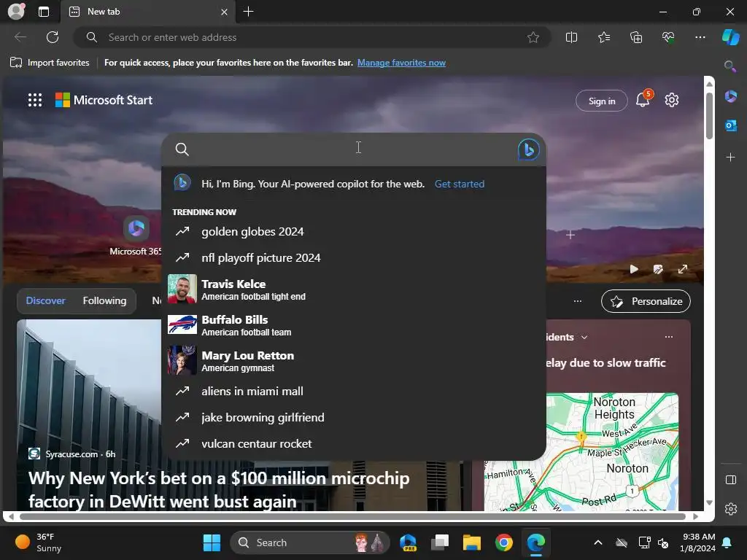
Task: Add this page to favorites star
Action: click(533, 37)
